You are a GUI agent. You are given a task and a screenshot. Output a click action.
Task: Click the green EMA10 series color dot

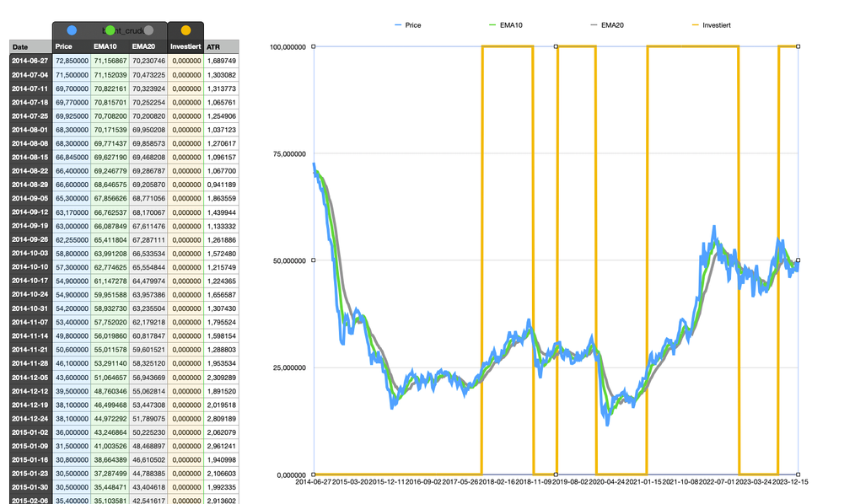click(110, 30)
